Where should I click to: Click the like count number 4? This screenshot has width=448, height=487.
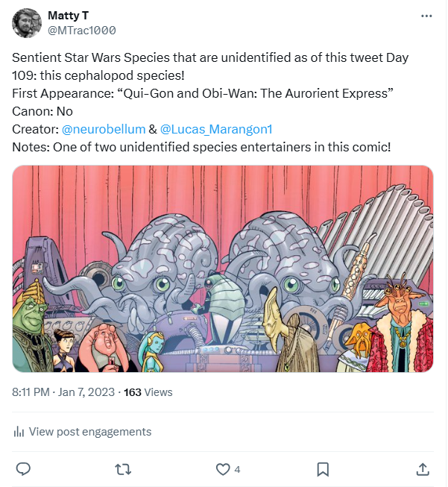[237, 469]
